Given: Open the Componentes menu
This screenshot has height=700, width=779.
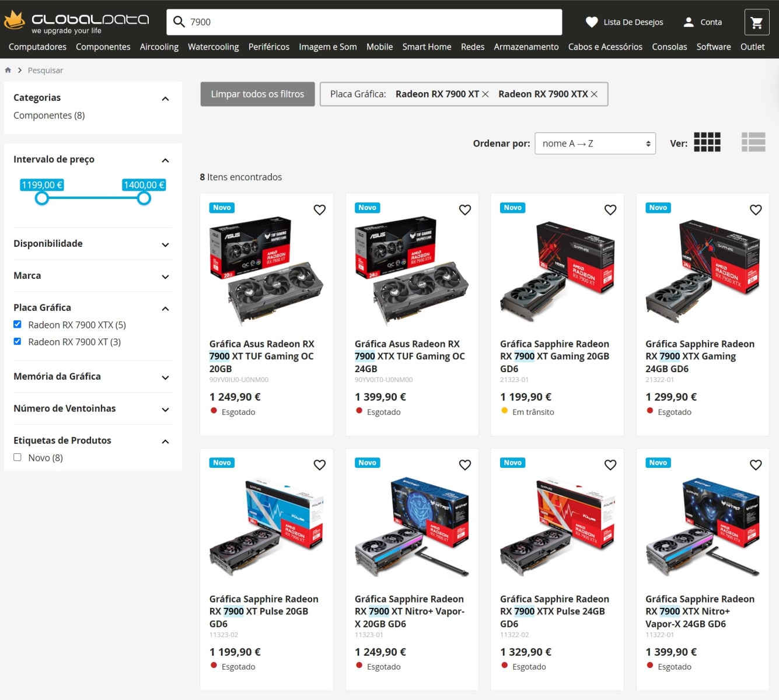Looking at the screenshot, I should tap(103, 47).
